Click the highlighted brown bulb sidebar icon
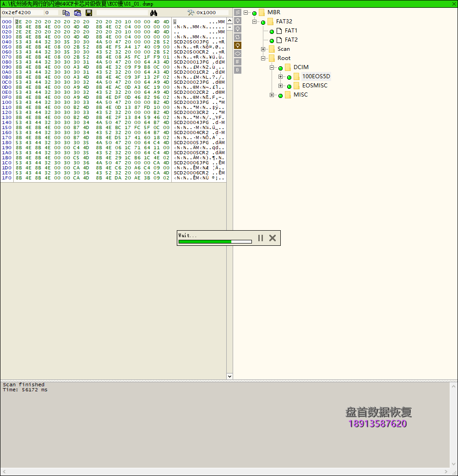The height and width of the screenshot is (476, 458). pyautogui.click(x=238, y=45)
